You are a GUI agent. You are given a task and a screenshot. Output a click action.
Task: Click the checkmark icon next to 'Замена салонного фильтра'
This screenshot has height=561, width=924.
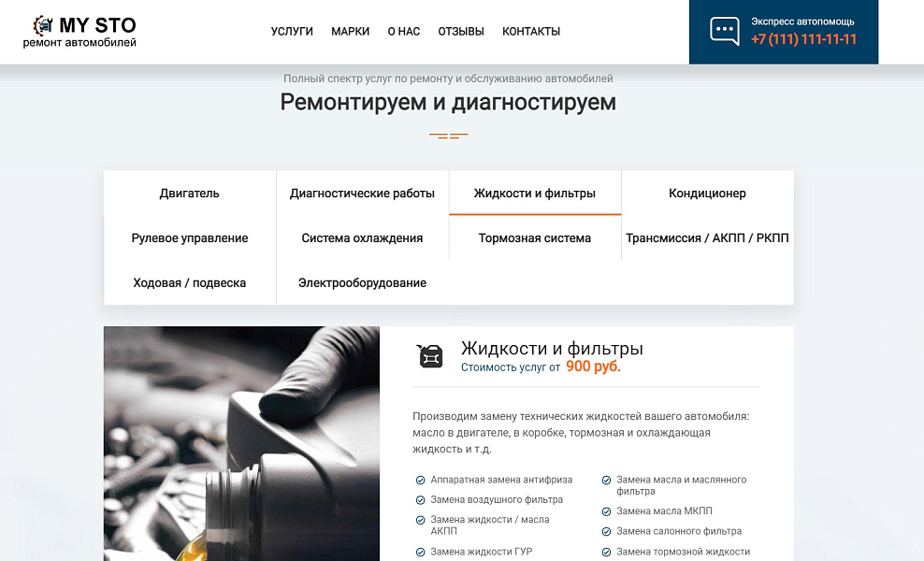(x=606, y=531)
